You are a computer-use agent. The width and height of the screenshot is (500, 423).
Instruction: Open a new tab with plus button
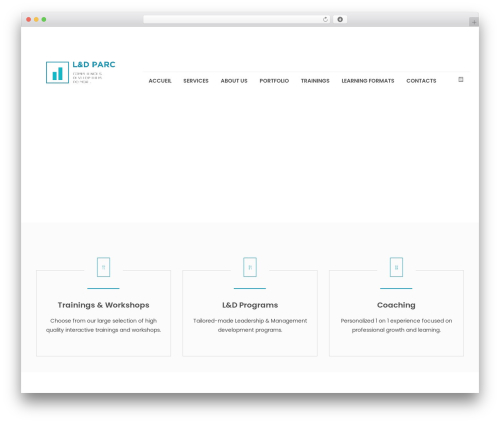coord(474,22)
